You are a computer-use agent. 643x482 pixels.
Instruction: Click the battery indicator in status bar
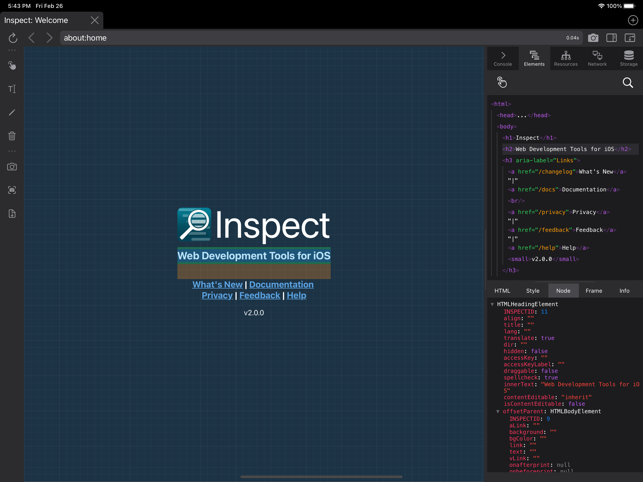(x=629, y=6)
